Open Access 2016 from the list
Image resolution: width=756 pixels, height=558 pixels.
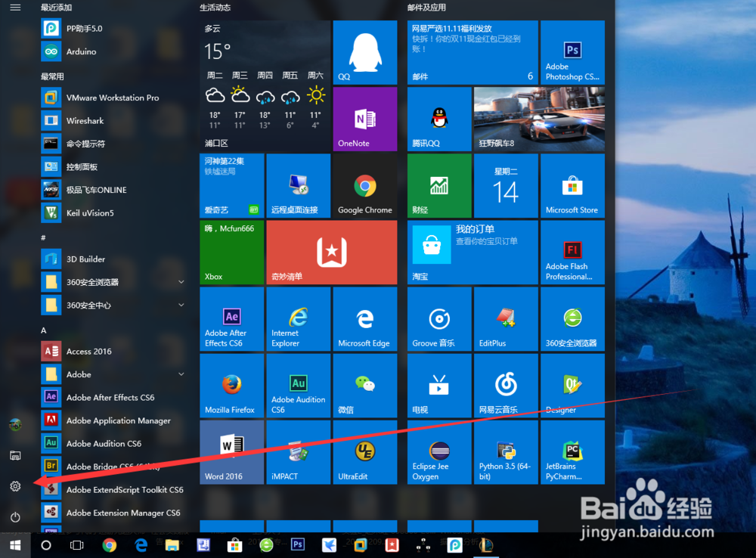tap(114, 351)
